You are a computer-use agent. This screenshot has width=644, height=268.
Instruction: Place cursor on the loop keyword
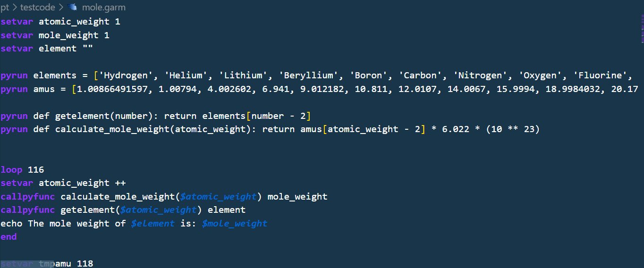pyautogui.click(x=11, y=169)
